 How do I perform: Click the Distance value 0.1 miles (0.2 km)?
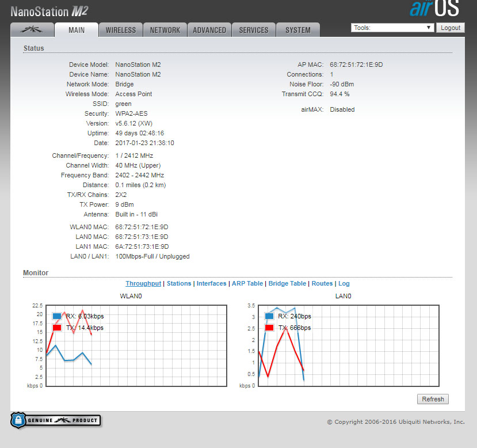pos(140,185)
